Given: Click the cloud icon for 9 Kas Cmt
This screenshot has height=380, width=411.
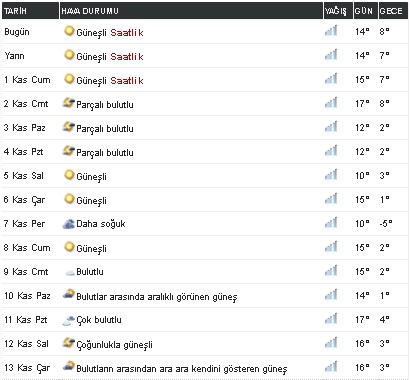Looking at the screenshot, I should (x=70, y=273).
